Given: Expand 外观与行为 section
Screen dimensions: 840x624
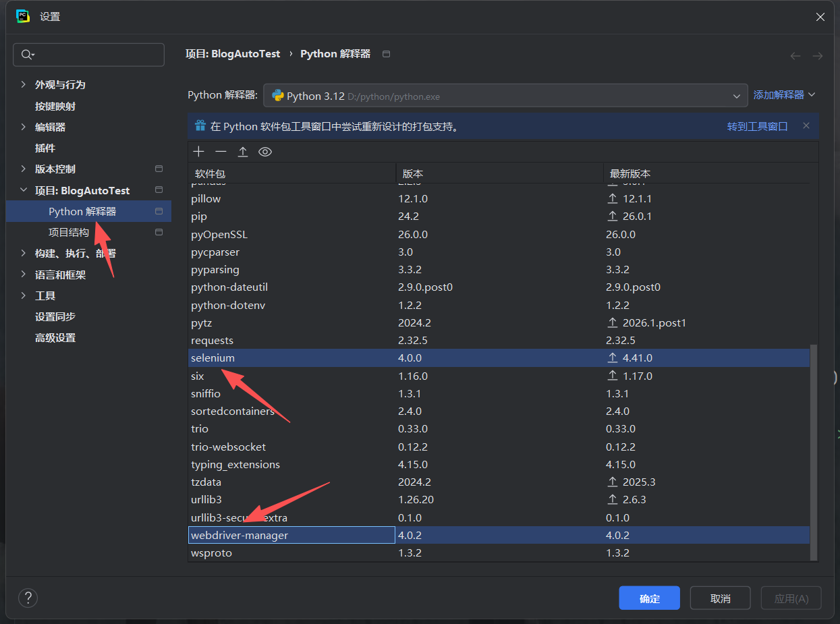Looking at the screenshot, I should (24, 84).
